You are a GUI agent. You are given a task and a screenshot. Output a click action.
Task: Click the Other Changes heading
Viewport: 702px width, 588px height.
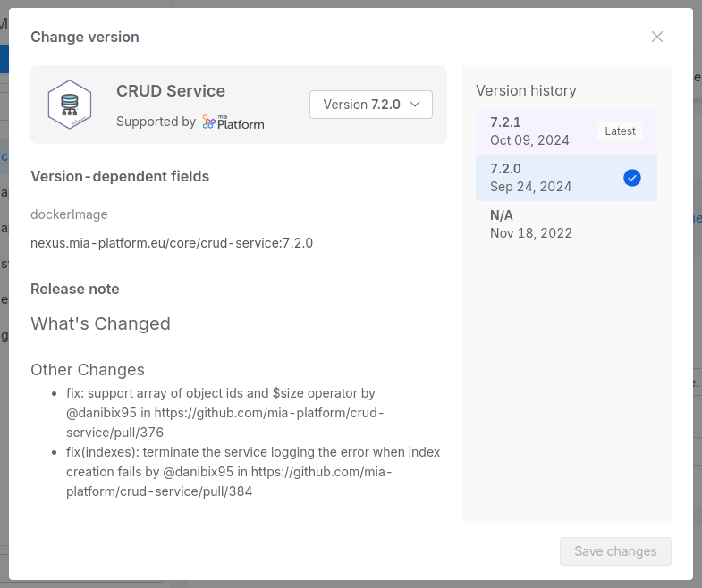pos(88,370)
